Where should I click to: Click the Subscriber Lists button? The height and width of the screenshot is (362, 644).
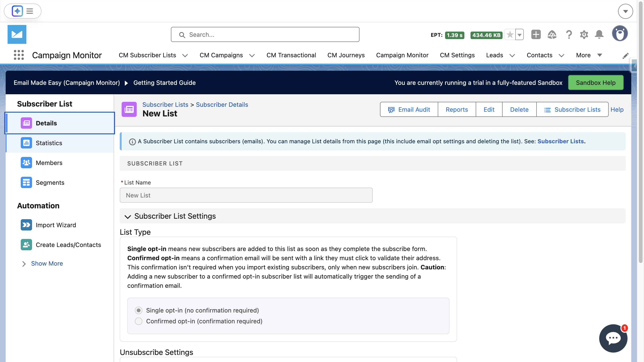[x=572, y=109]
